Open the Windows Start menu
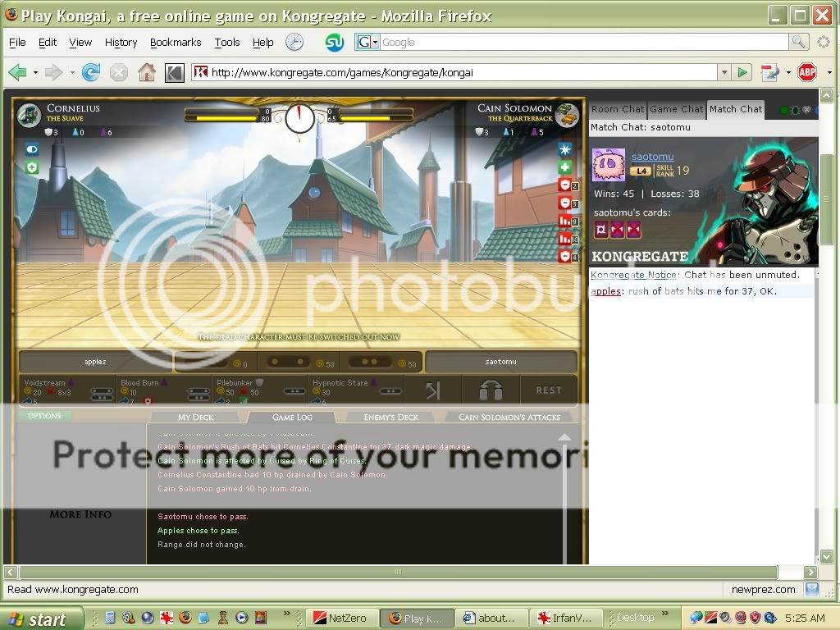The height and width of the screenshot is (630, 840). [41, 619]
